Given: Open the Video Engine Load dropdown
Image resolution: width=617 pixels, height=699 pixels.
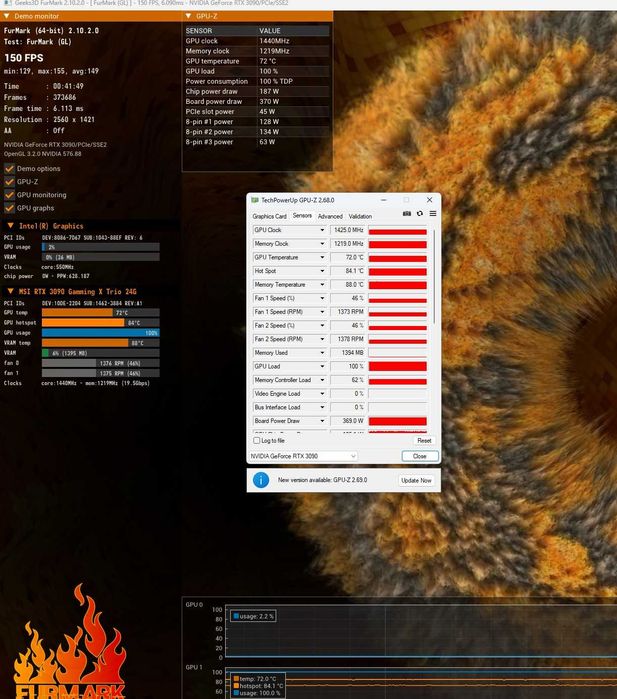Looking at the screenshot, I should [x=322, y=394].
